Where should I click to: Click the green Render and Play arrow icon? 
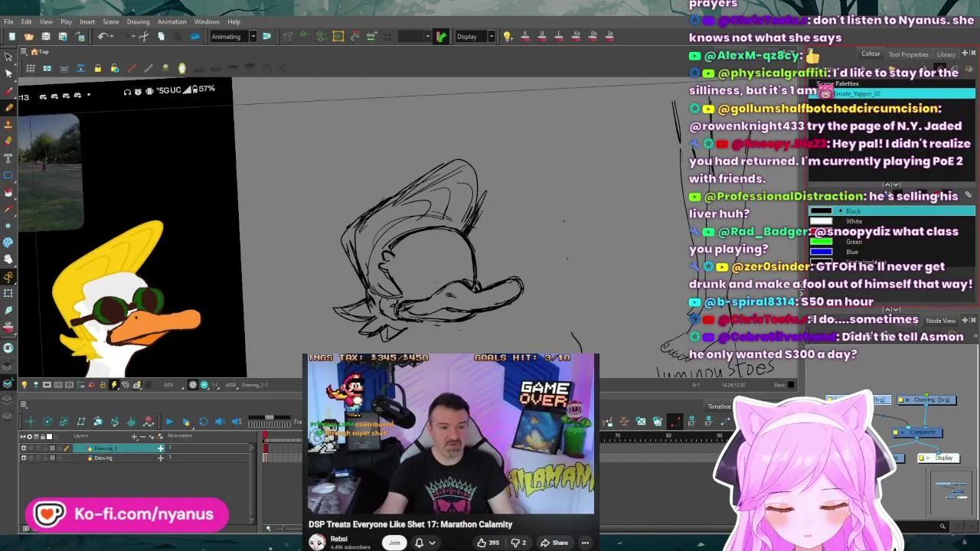click(x=441, y=37)
